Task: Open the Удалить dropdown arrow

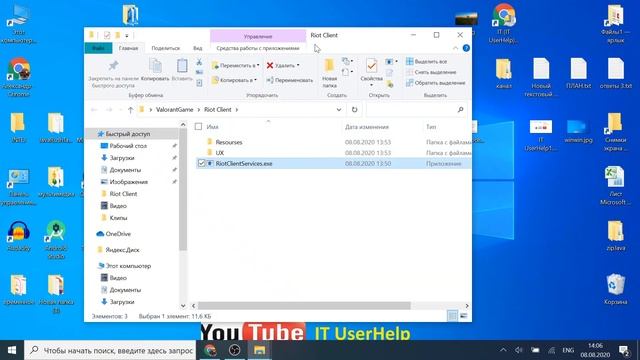Action: 298,65
